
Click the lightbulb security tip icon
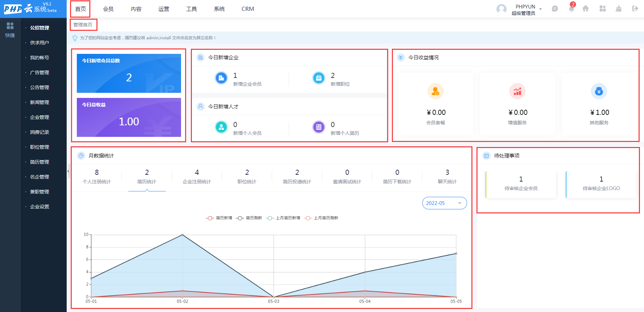click(x=75, y=38)
